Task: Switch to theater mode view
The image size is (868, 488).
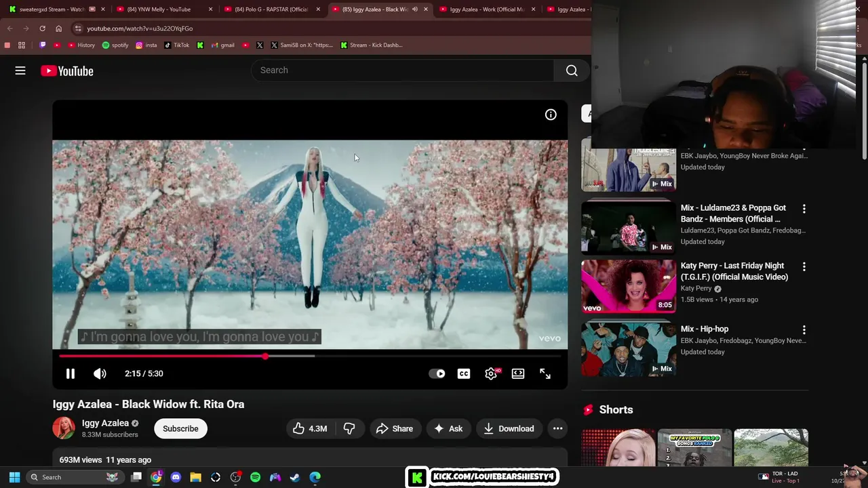Action: 518,373
